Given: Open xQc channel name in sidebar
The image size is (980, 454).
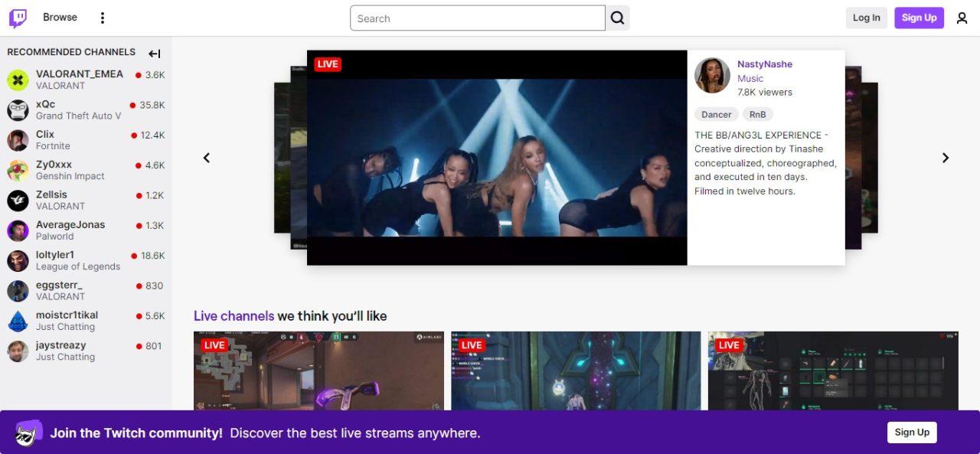Looking at the screenshot, I should (x=45, y=104).
